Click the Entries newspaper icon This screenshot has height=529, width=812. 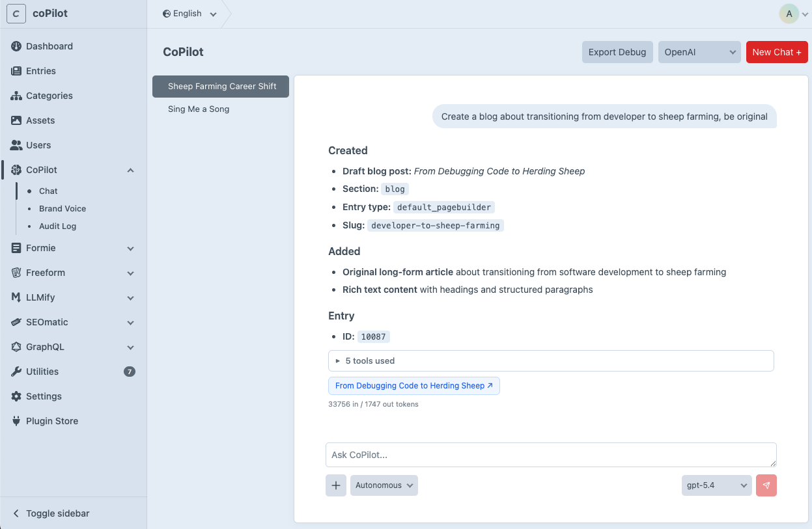click(16, 71)
